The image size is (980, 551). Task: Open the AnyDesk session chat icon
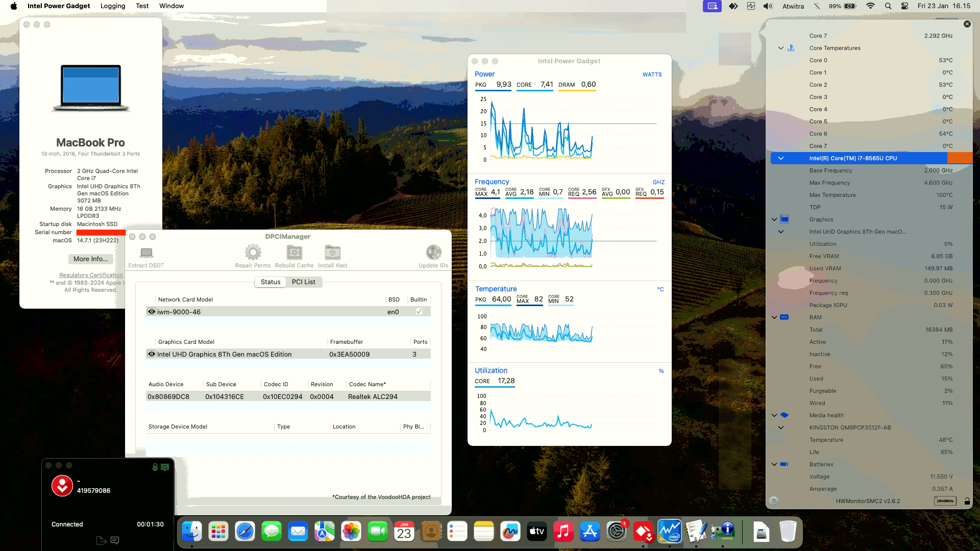click(115, 540)
